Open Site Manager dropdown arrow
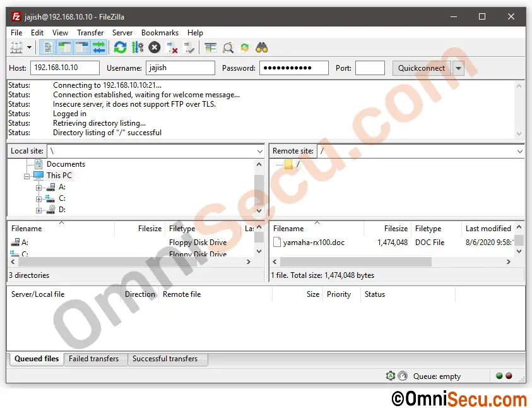 click(30, 47)
